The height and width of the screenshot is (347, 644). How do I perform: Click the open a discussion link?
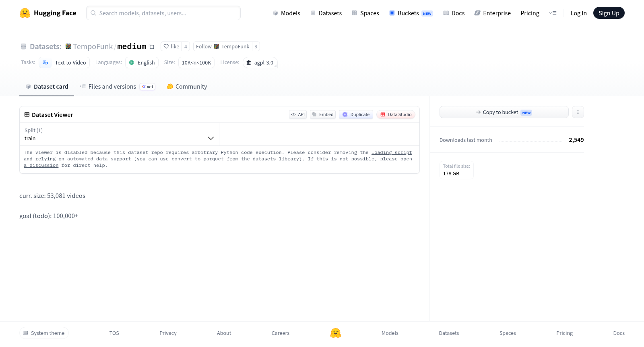41,165
